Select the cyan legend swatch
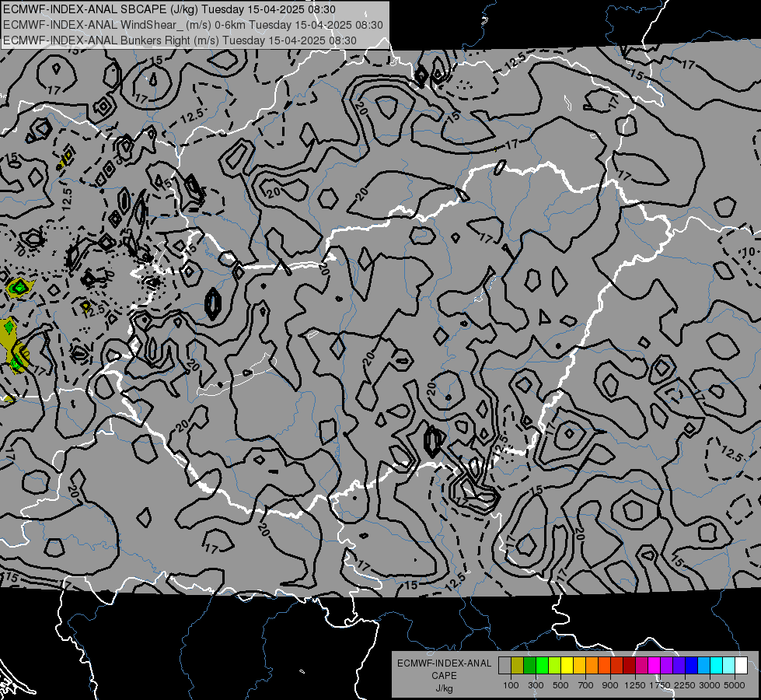761x700 pixels. (717, 666)
